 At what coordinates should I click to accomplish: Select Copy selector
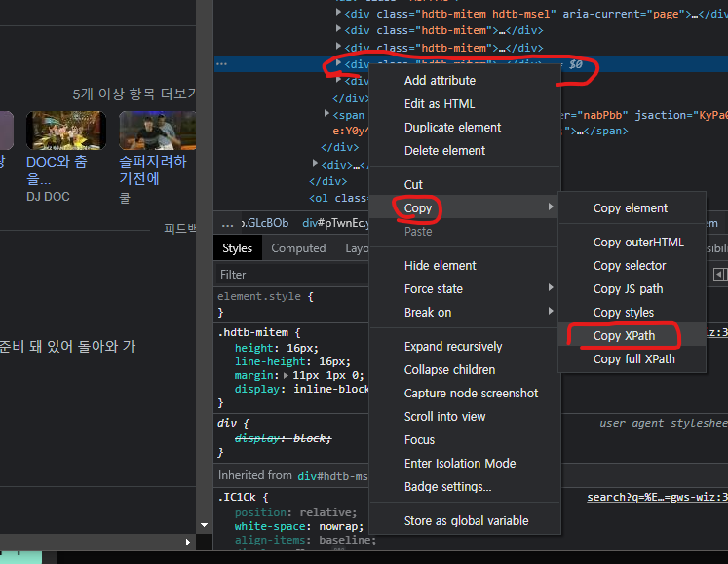(632, 266)
